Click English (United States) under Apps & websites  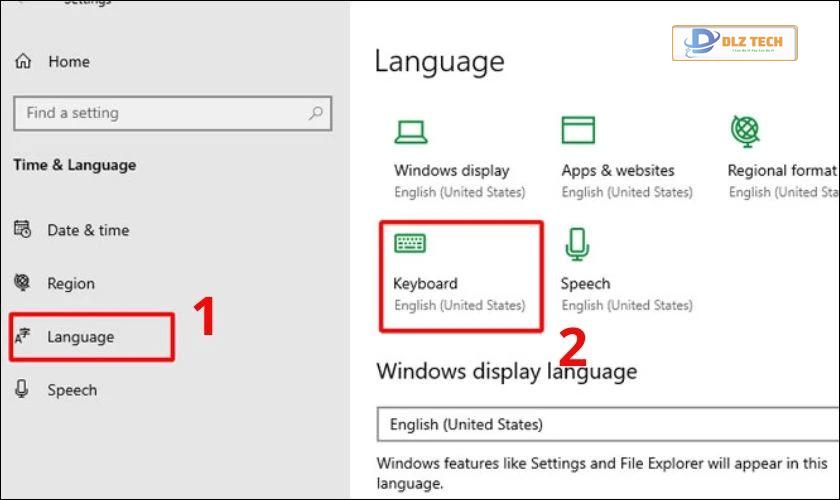[627, 192]
